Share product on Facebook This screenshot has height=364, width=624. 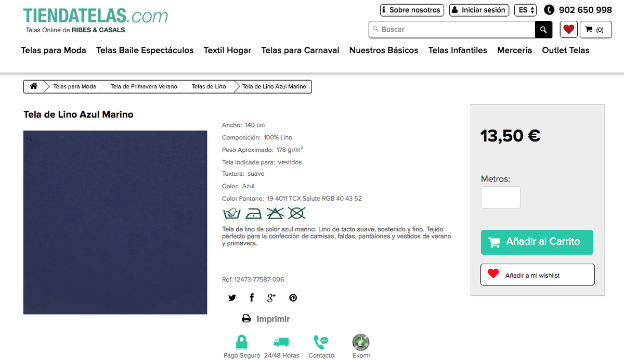click(x=252, y=297)
